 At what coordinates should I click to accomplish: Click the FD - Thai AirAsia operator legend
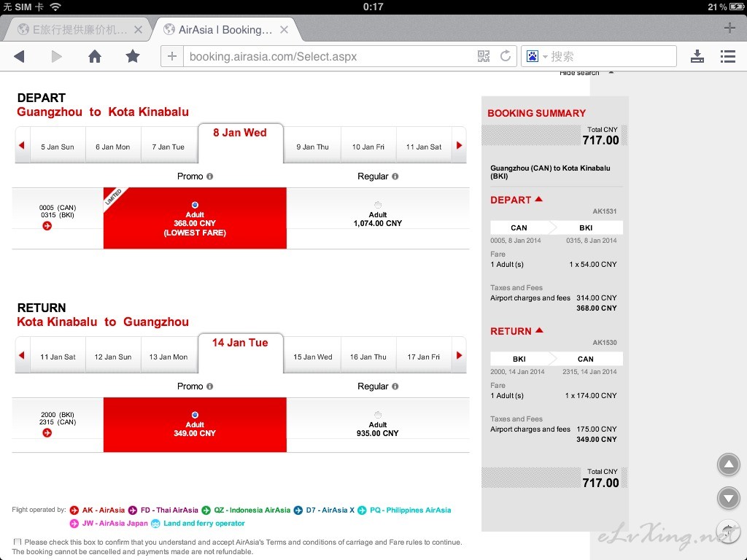pyautogui.click(x=163, y=510)
